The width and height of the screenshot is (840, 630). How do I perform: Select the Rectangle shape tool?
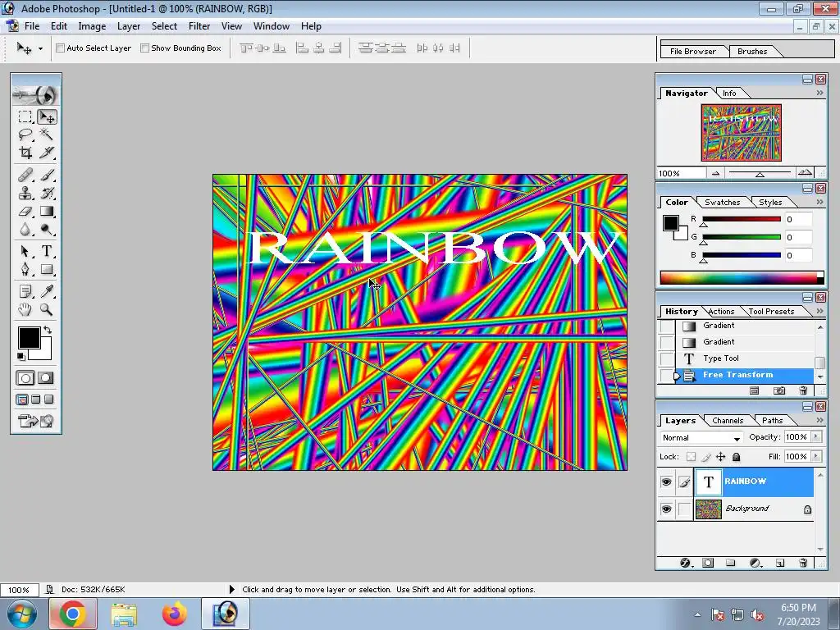point(47,269)
